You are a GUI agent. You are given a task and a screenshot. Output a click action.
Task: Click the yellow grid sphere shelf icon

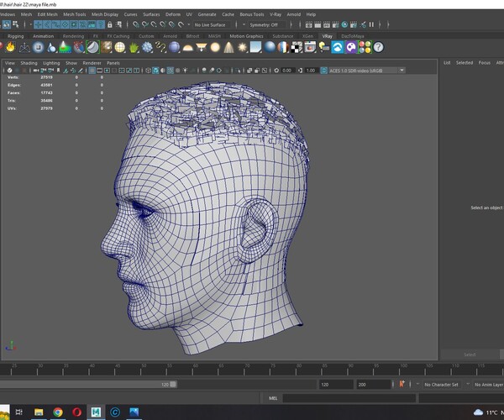point(120,48)
